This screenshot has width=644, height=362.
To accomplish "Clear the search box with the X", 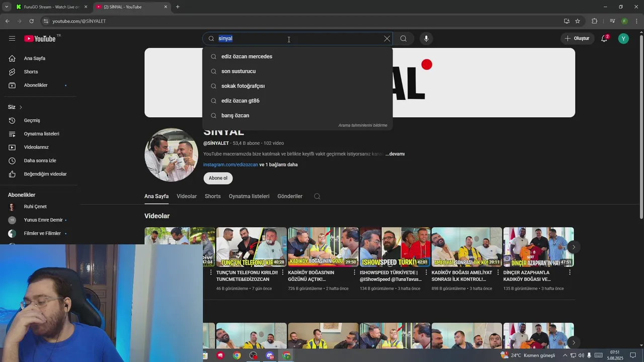I will click(387, 39).
